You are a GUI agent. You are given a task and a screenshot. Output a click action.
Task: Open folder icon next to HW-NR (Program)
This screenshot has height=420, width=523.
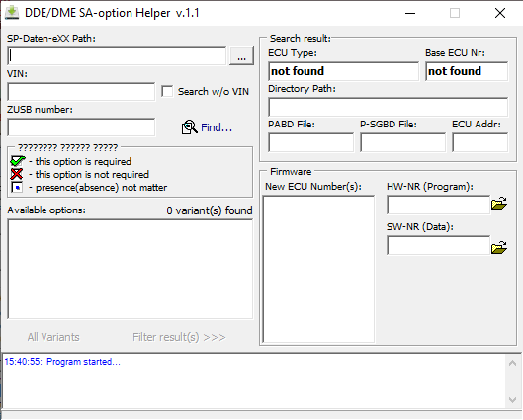click(499, 203)
